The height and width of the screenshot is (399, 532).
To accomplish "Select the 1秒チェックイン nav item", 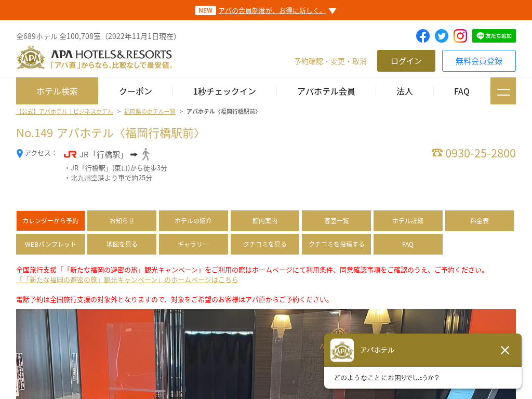I will [224, 91].
